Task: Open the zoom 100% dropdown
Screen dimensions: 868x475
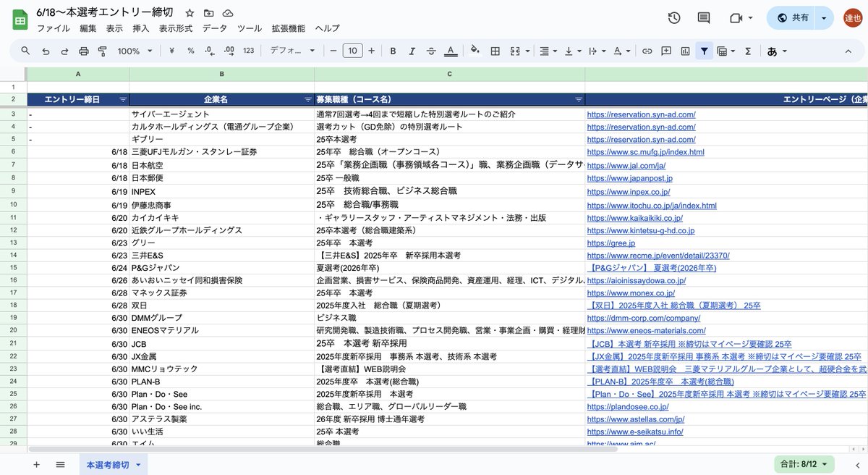Action: 135,51
